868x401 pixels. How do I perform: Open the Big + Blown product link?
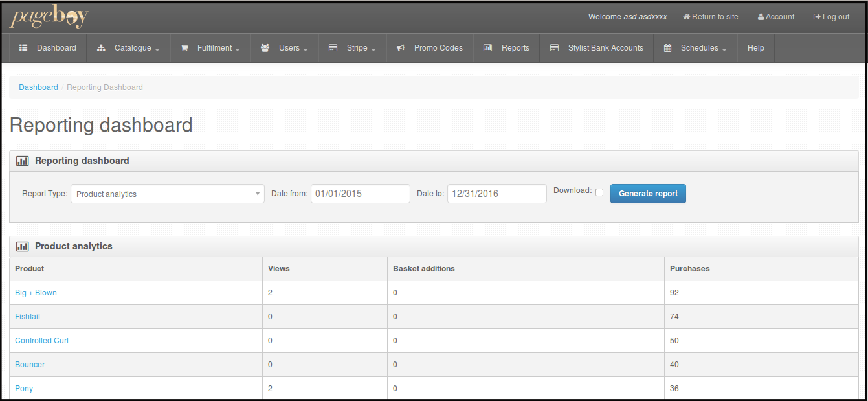(36, 293)
